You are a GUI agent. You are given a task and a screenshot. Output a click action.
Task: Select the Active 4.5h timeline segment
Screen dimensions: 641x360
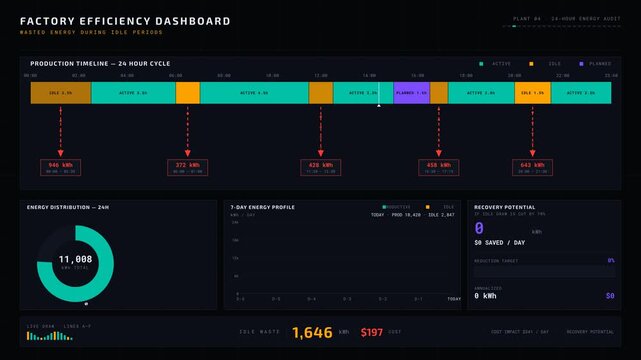point(254,93)
